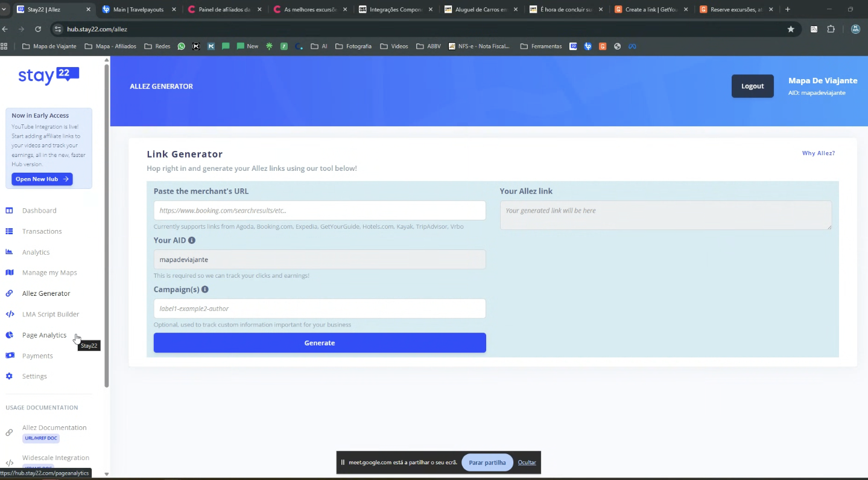Open the WhatsApp bookmark icon

[182, 46]
